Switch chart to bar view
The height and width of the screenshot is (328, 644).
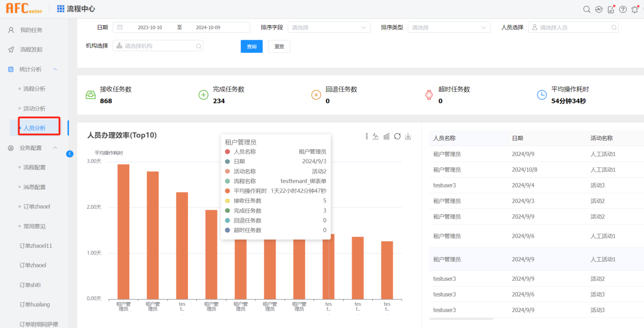pyautogui.click(x=386, y=136)
